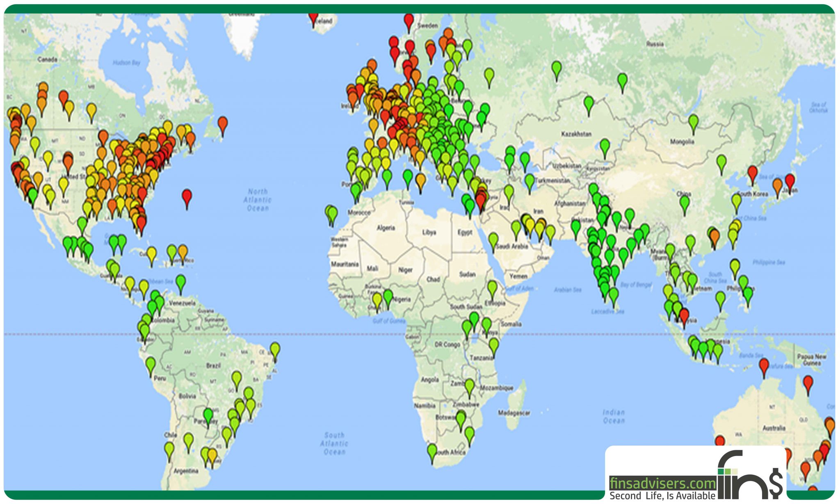840x504 pixels.
Task: Click the green pin in Peru
Action: tap(151, 367)
